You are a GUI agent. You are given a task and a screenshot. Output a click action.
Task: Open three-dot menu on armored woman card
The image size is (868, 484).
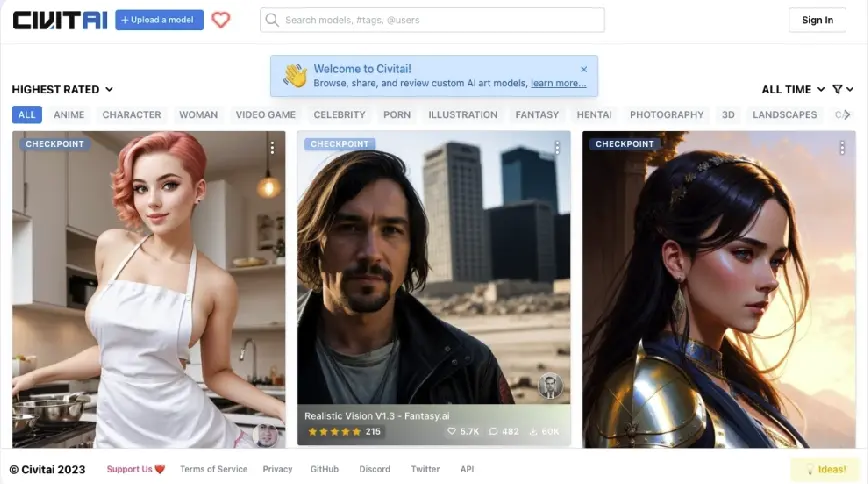pos(842,148)
